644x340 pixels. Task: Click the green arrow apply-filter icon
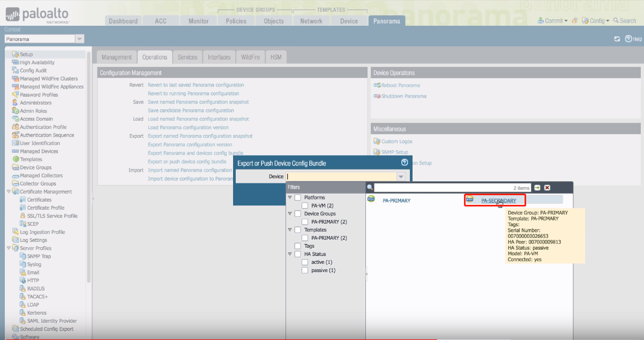click(x=537, y=188)
